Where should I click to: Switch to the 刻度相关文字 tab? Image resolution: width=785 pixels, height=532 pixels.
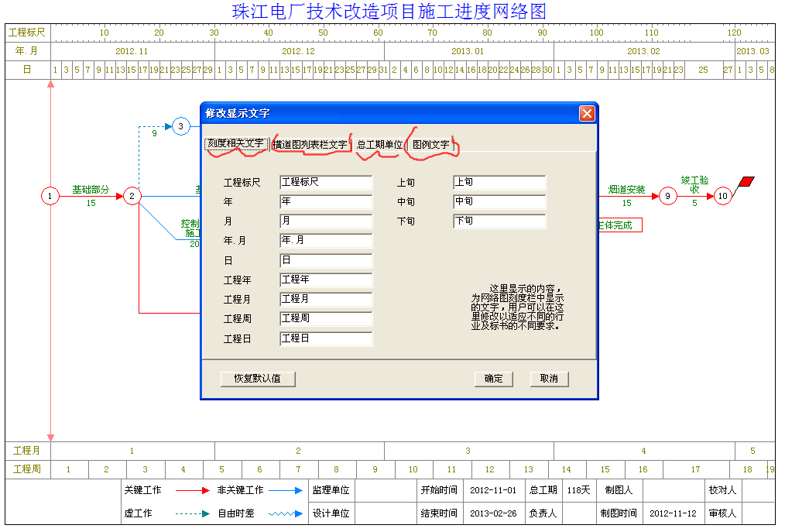(235, 143)
